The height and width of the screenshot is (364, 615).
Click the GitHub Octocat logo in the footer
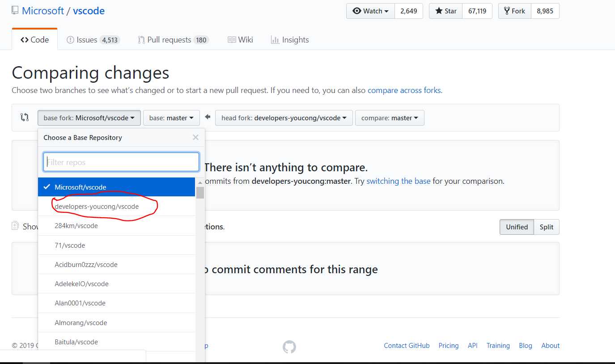click(x=289, y=347)
